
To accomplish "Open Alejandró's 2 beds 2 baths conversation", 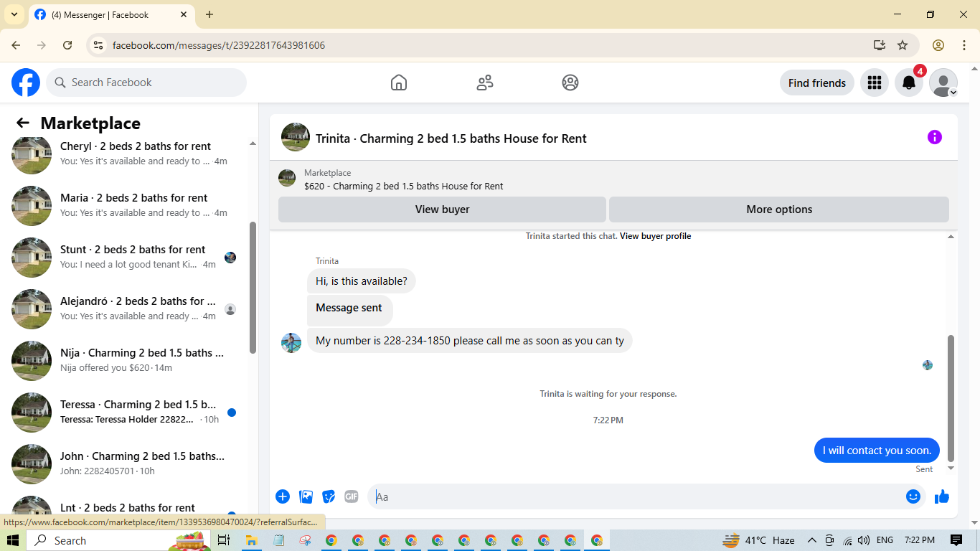I will tap(129, 309).
